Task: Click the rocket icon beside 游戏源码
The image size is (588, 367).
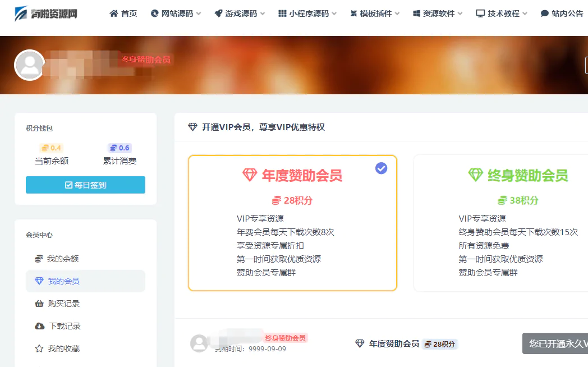Action: point(218,13)
